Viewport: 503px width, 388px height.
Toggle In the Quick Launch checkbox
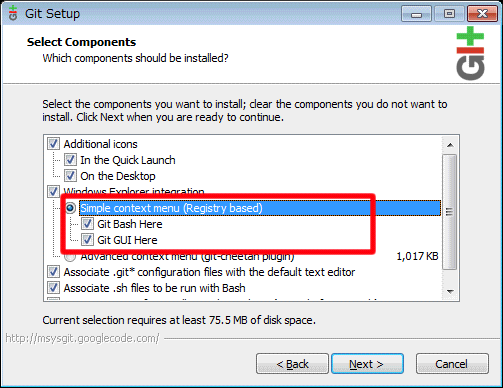[70, 160]
